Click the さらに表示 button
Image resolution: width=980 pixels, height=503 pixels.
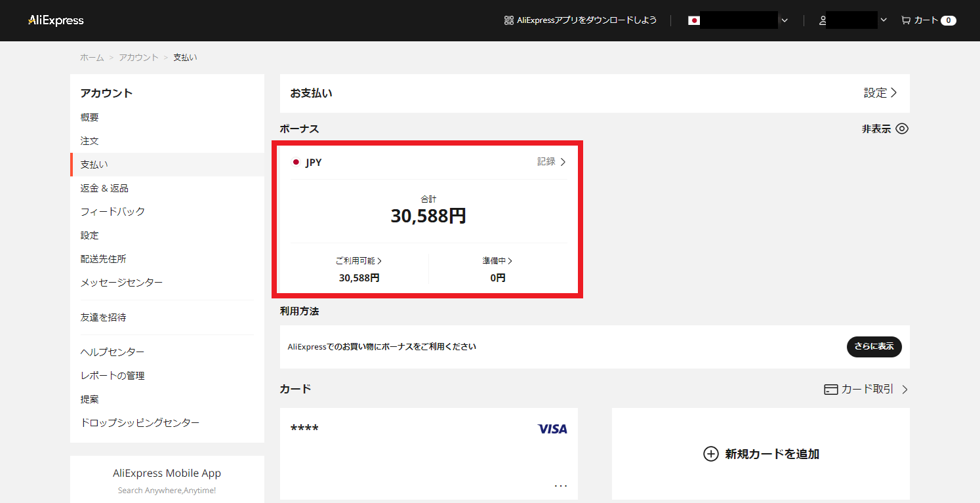(874, 347)
